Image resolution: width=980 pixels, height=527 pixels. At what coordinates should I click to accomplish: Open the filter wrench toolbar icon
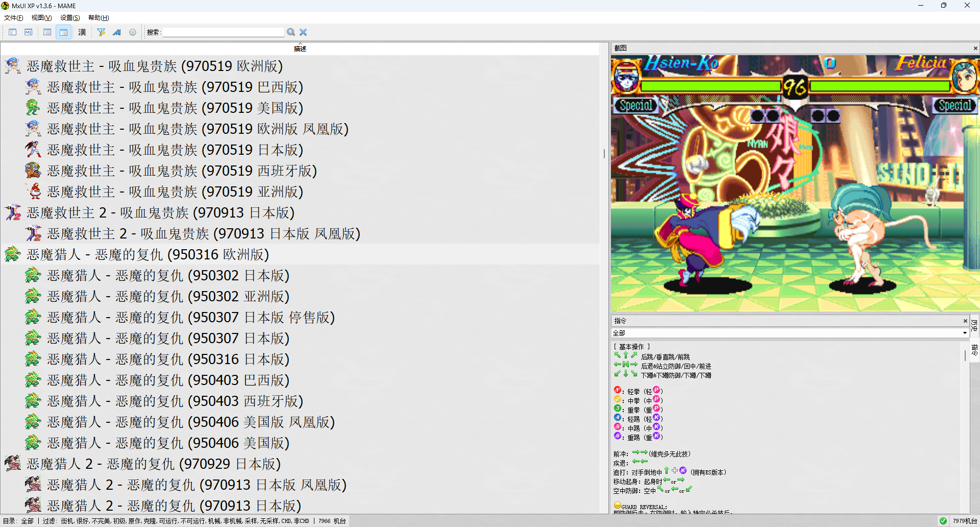point(101,32)
